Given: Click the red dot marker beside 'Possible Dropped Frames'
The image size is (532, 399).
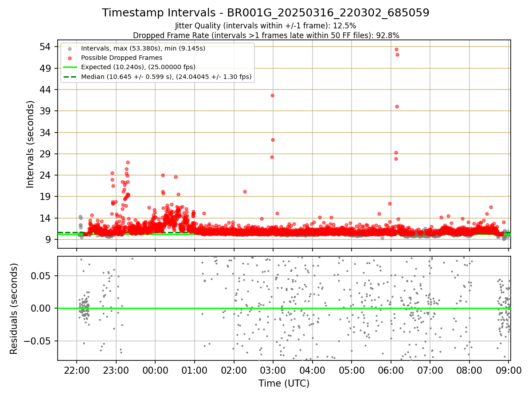Looking at the screenshot, I should 70,58.
